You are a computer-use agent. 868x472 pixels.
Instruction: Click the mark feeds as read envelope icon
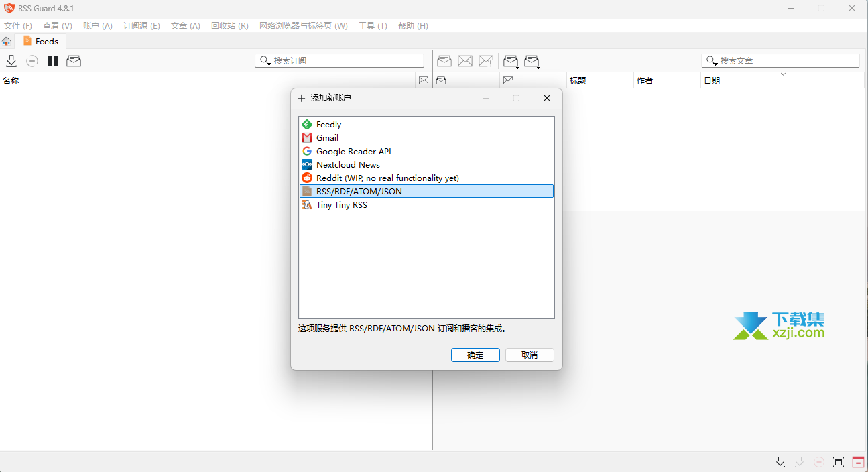[74, 61]
